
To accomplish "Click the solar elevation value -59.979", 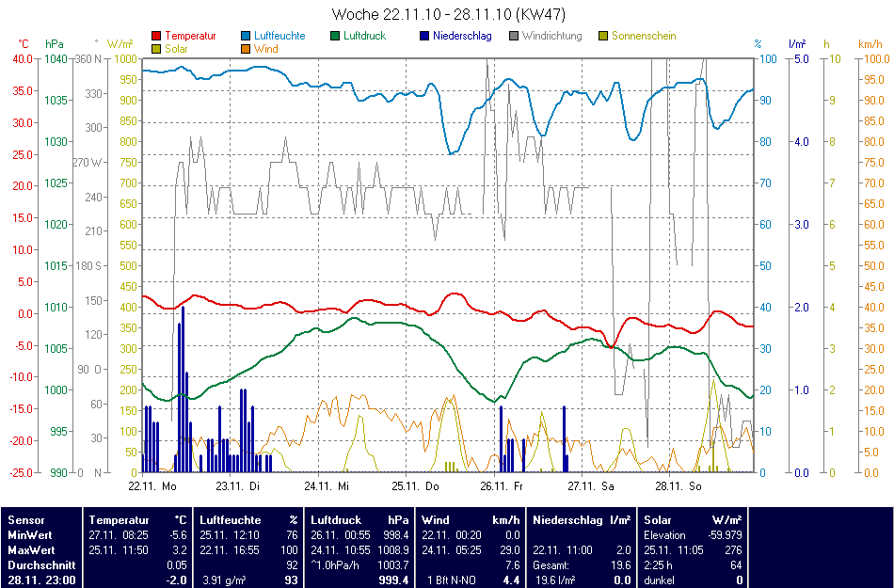I will (x=726, y=535).
